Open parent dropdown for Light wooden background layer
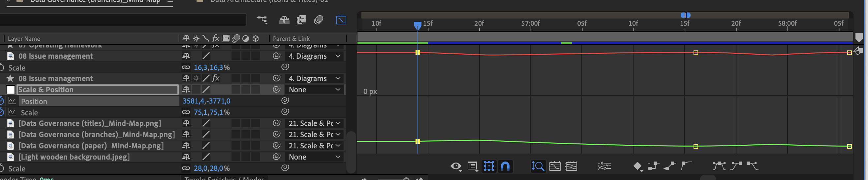 click(x=315, y=157)
